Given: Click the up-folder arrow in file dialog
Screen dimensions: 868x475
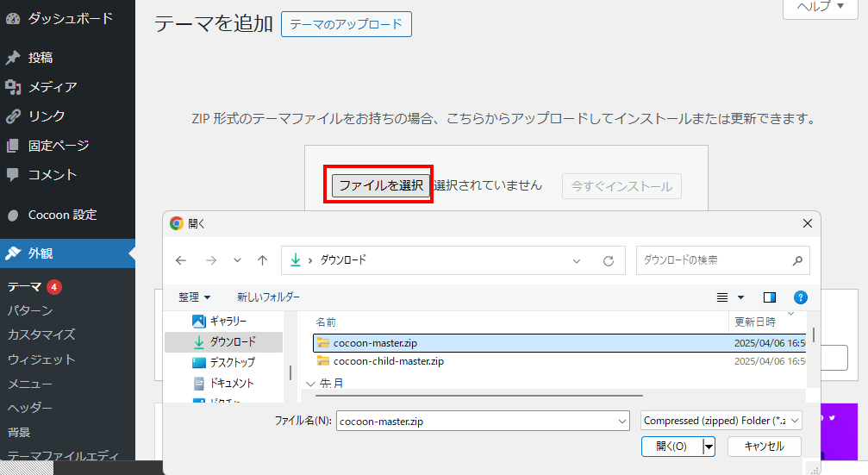Looking at the screenshot, I should point(262,260).
